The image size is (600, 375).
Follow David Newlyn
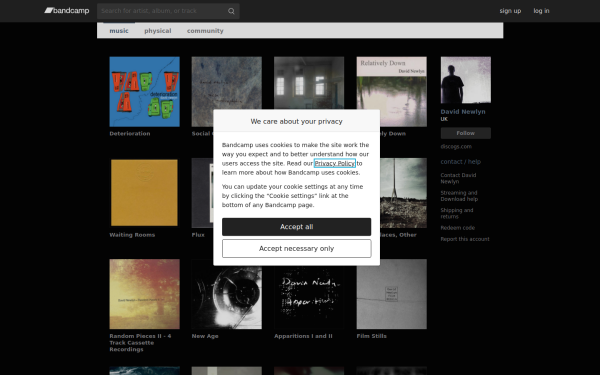pos(465,133)
